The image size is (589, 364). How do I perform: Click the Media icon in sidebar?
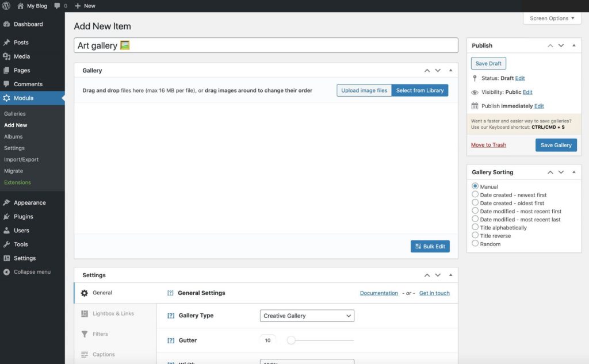tap(6, 56)
